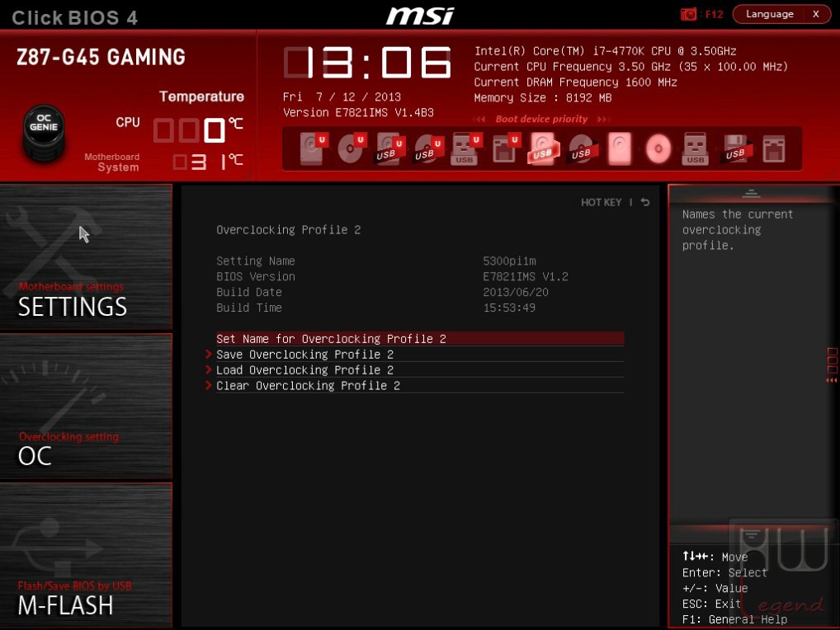Select the highlighted legacy hard disk boot icon
Viewport: 840px width, 630px height.
[620, 148]
